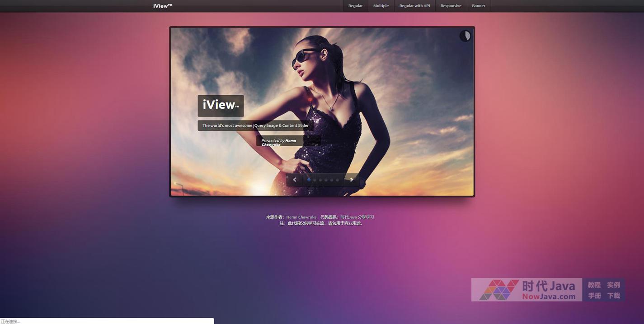Open the Multiple demo tab

tap(381, 6)
